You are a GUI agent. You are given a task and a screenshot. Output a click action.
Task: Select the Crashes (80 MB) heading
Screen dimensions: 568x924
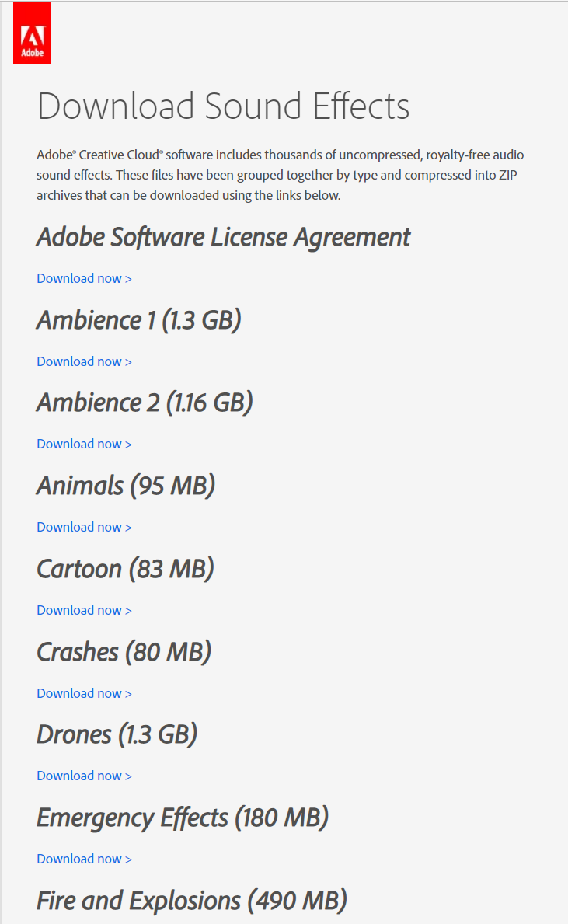[x=124, y=652]
